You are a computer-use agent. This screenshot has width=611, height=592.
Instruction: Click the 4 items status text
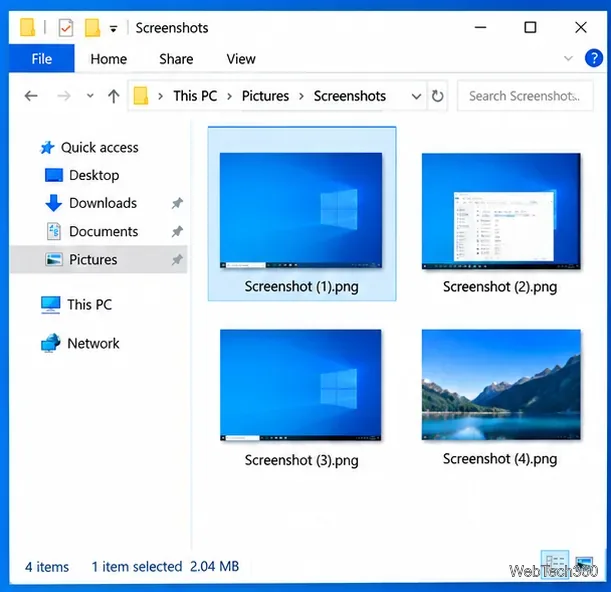(47, 567)
